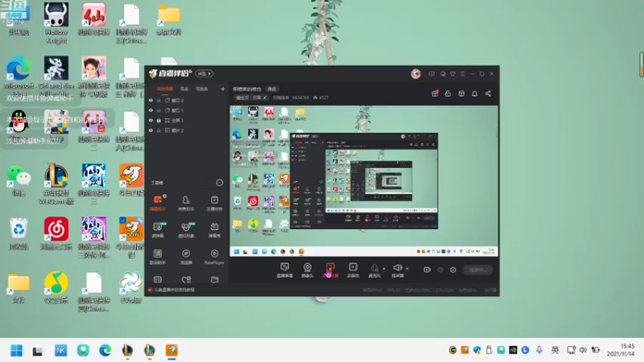This screenshot has height=362, width=644.
Task: Toggle visibility of the 图片2 source
Action: pos(151,130)
